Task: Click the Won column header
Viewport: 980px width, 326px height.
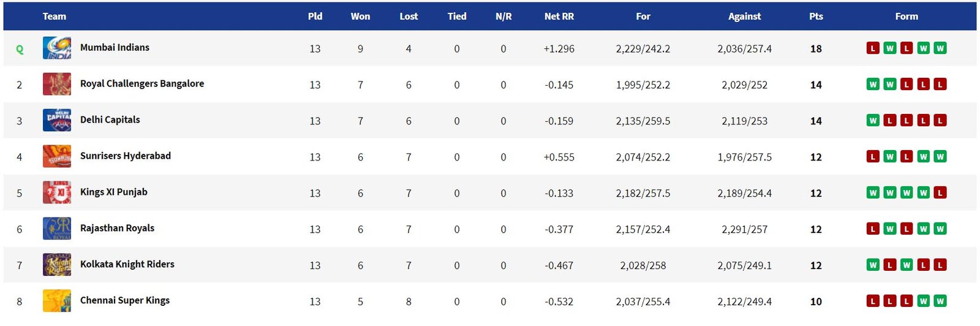Action: tap(360, 17)
